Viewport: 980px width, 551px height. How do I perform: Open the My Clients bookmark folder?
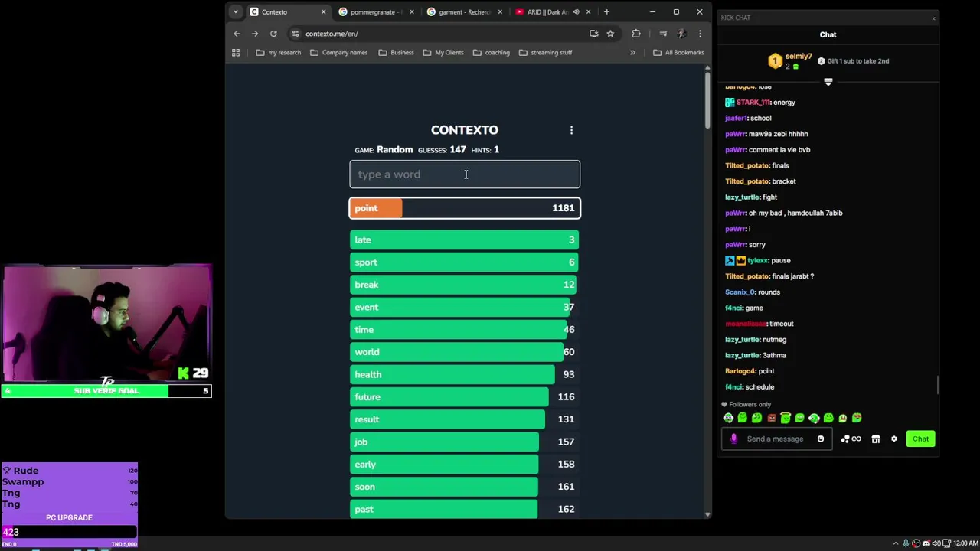[443, 52]
